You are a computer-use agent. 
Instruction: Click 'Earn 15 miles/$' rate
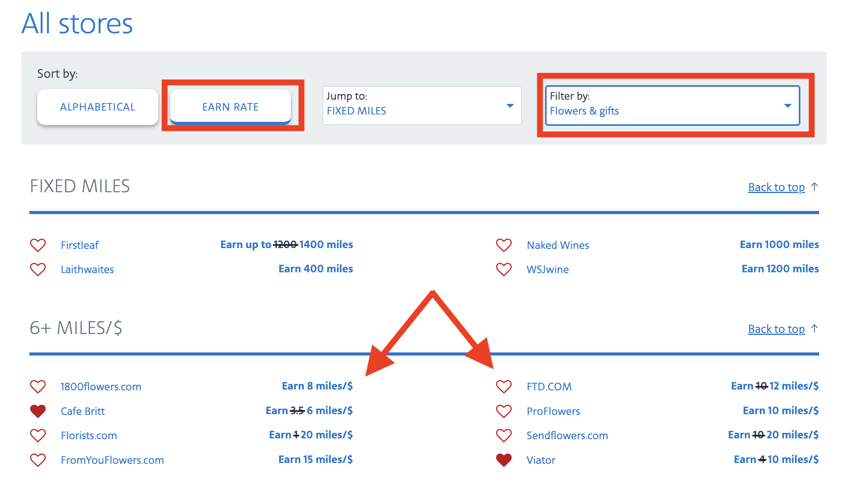pos(316,459)
